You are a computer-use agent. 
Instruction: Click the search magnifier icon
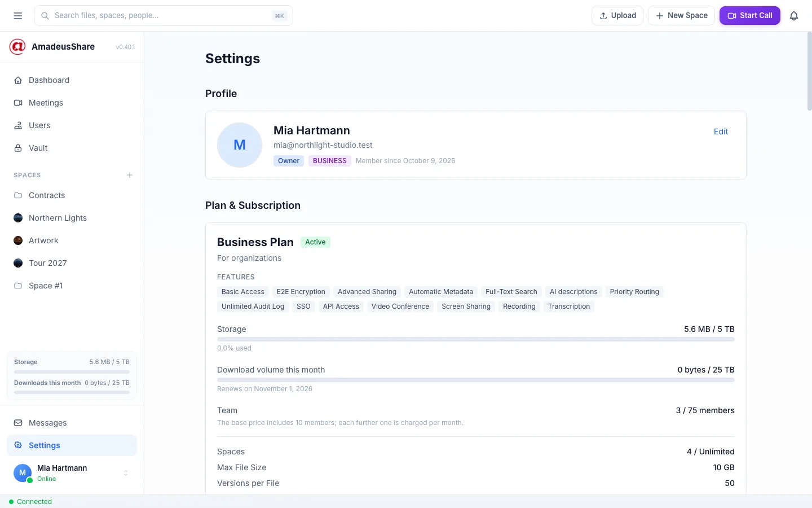click(45, 16)
